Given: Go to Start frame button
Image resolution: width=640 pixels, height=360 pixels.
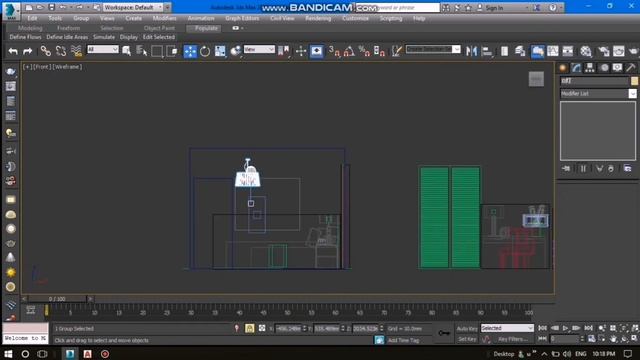Looking at the screenshot, I should [542, 328].
